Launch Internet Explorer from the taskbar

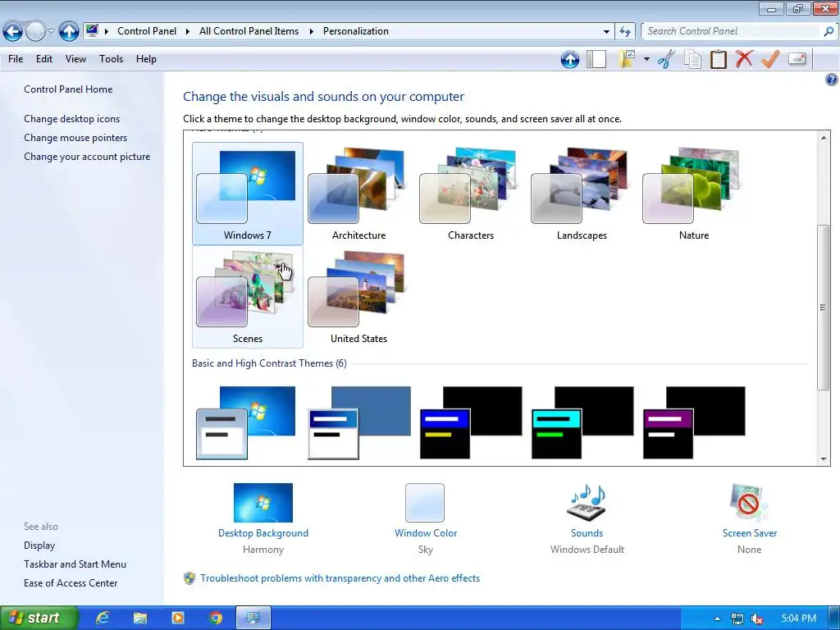click(x=102, y=618)
